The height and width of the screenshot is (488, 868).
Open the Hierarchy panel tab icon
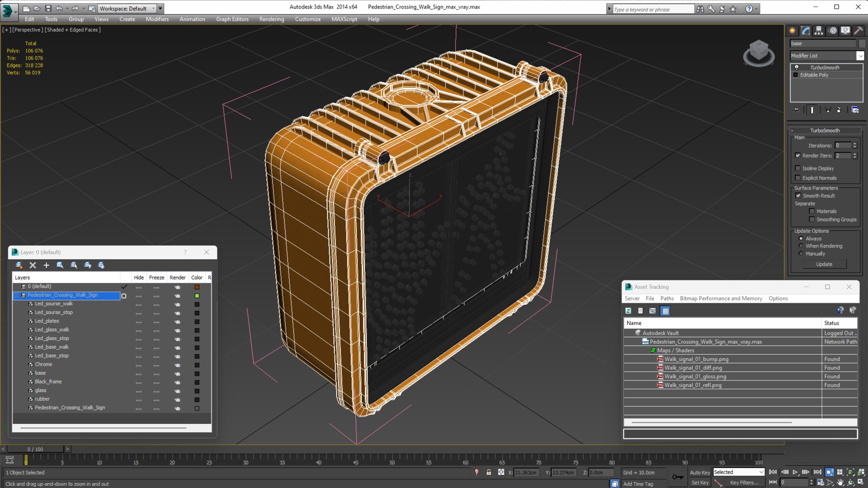pyautogui.click(x=819, y=31)
